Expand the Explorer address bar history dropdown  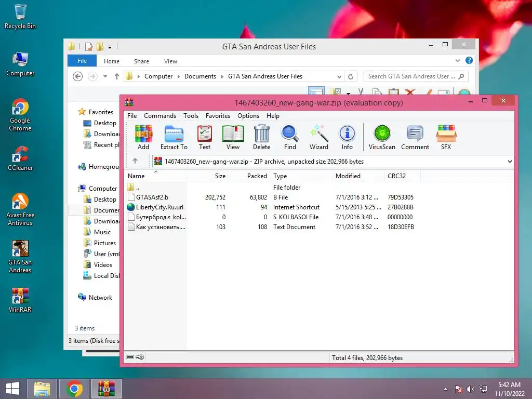[339, 77]
